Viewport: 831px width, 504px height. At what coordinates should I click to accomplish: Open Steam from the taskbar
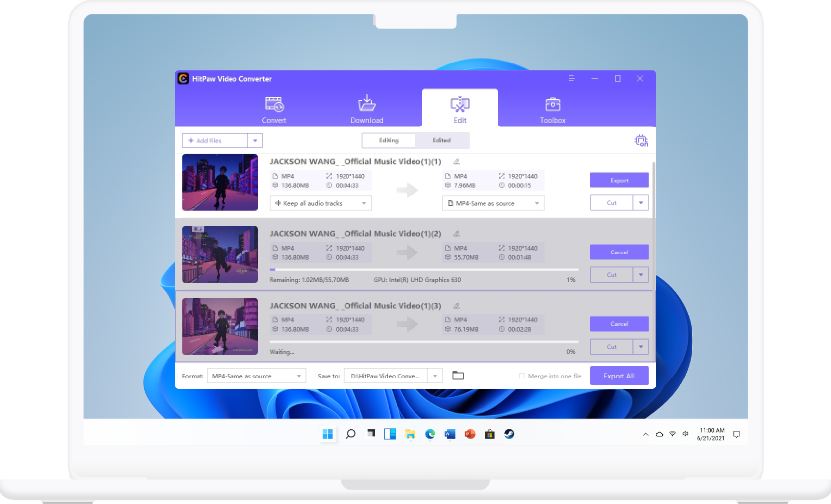[509, 434]
